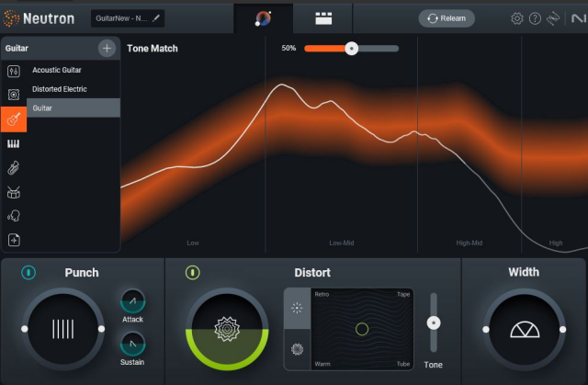This screenshot has height=385, width=588.
Task: Click the Warm corner label
Action: tap(322, 364)
